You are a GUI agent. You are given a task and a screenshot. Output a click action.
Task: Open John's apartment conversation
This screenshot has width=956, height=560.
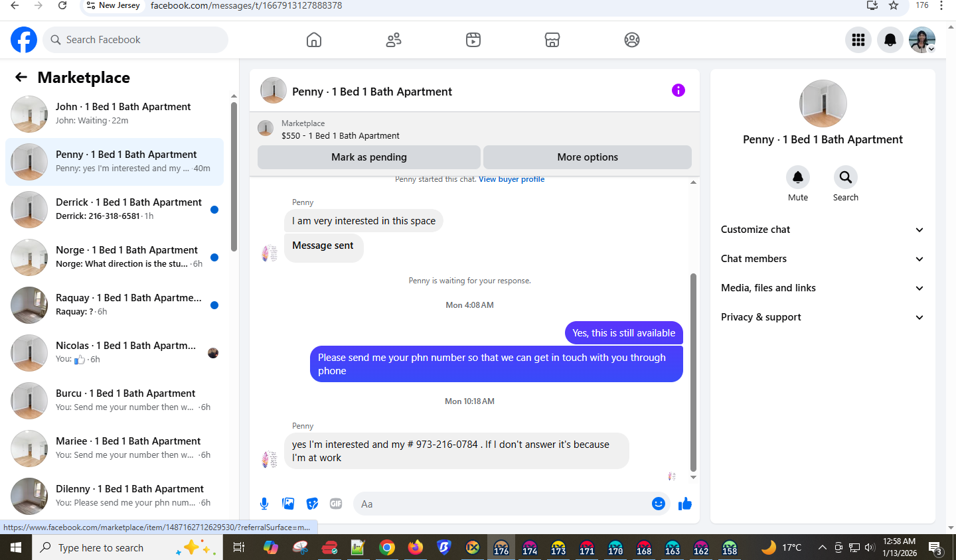[114, 114]
